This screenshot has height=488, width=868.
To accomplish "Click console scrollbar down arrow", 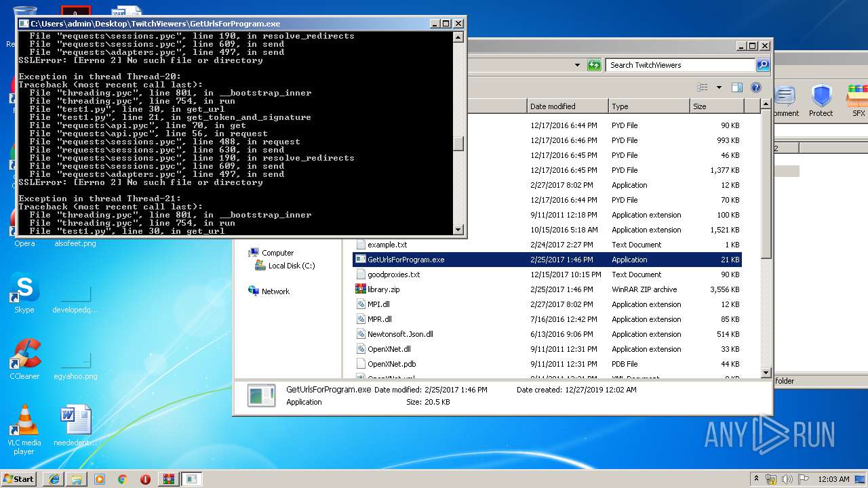I will tap(458, 230).
